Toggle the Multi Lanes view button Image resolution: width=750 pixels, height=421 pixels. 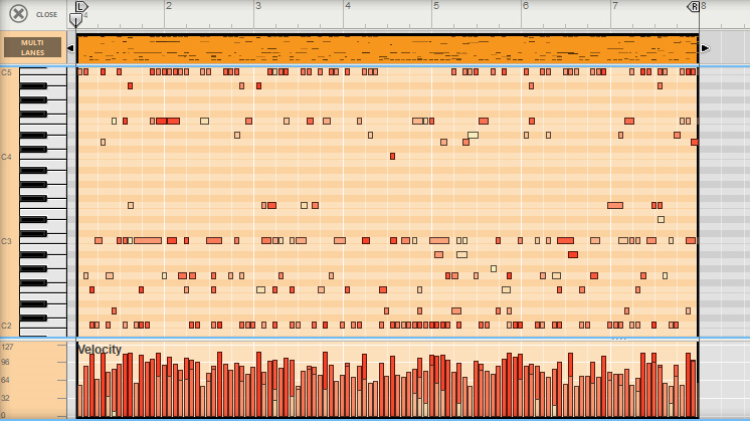(x=33, y=47)
